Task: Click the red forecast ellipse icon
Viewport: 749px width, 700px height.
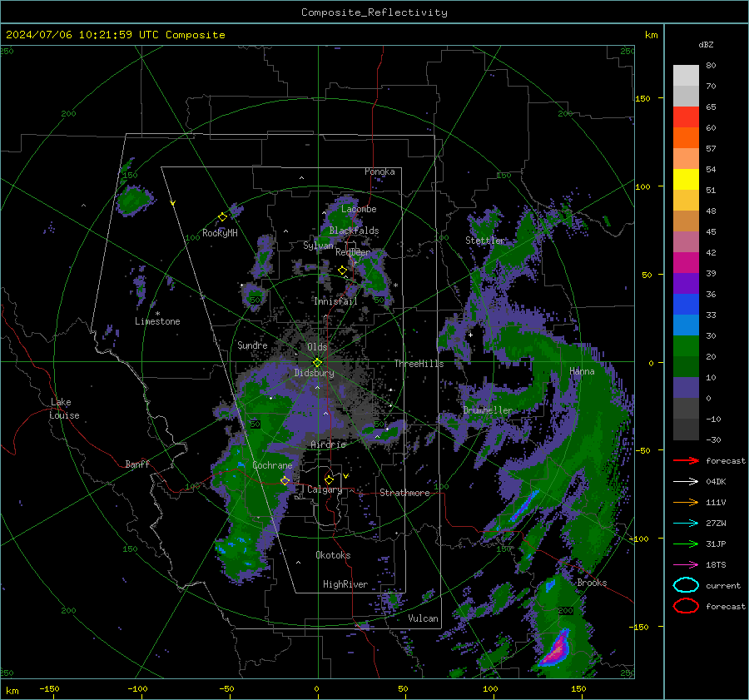Action: point(686,606)
